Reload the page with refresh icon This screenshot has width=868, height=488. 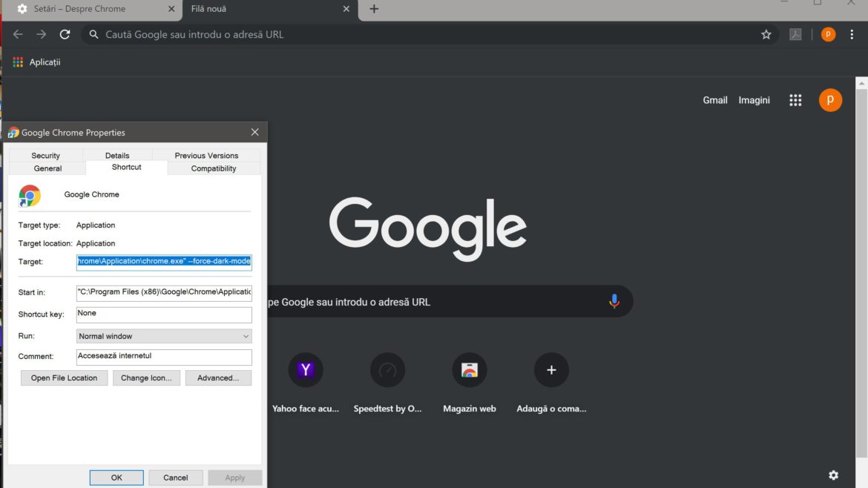coord(65,34)
